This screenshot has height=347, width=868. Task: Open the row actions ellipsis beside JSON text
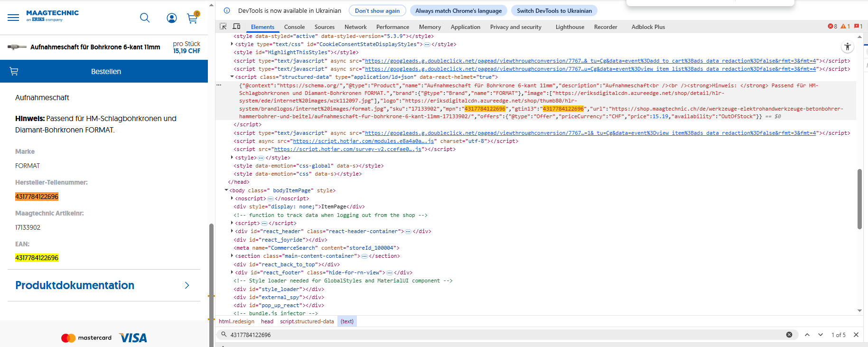tap(219, 85)
